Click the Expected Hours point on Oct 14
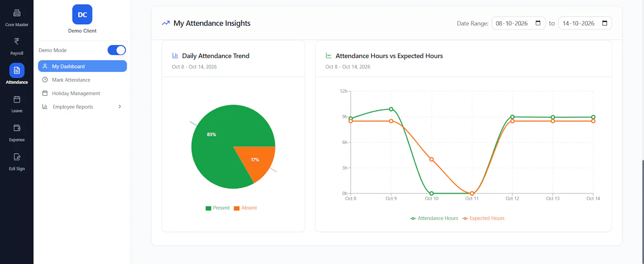This screenshot has height=264, width=644. tap(593, 121)
